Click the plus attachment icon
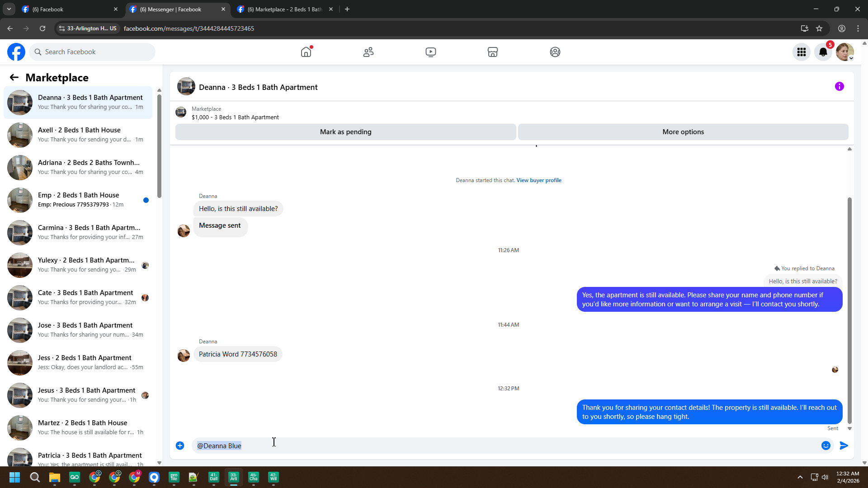868x488 pixels. pos(180,446)
